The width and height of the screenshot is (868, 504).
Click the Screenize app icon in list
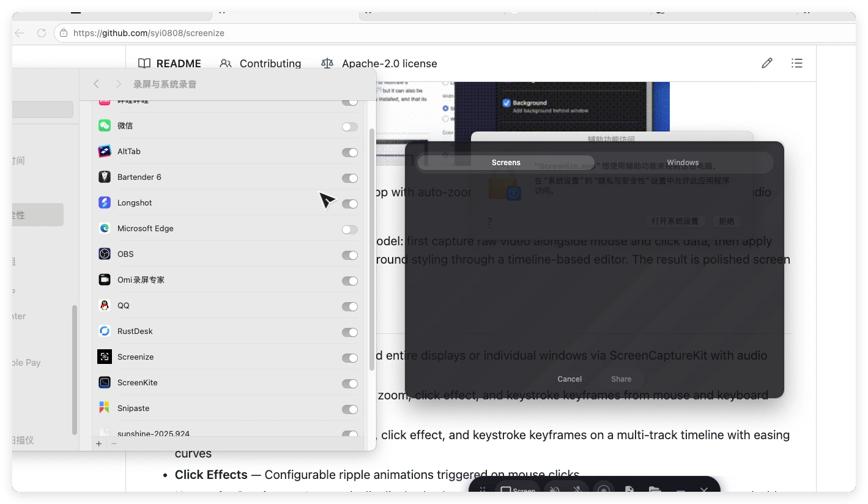click(x=105, y=357)
